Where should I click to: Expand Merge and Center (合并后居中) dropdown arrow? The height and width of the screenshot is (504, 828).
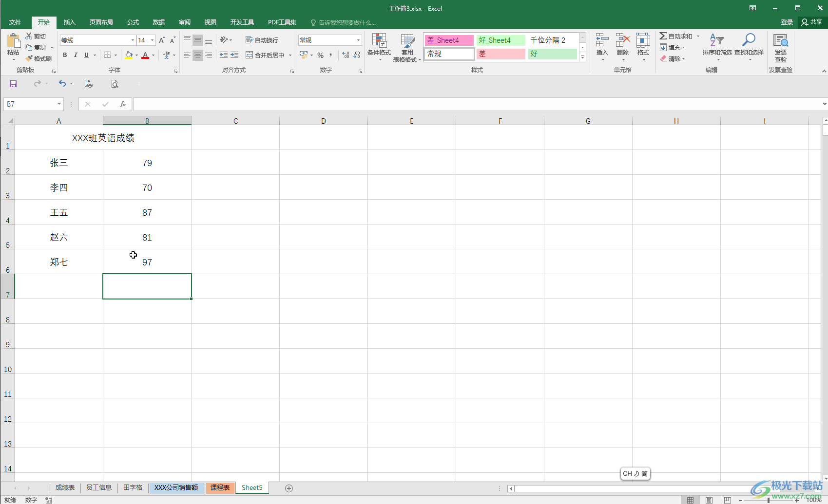pos(290,55)
